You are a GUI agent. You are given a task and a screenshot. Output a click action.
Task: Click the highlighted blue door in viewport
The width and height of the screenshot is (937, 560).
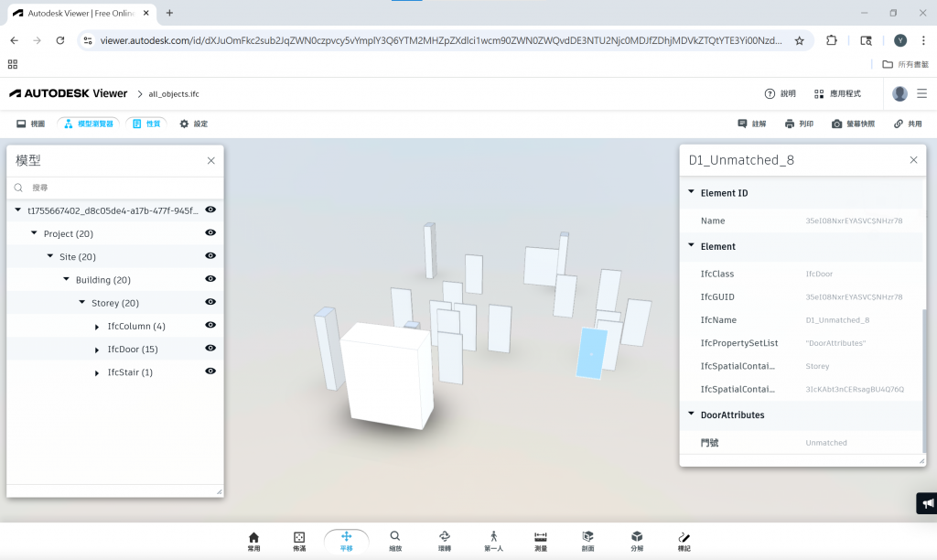click(591, 353)
